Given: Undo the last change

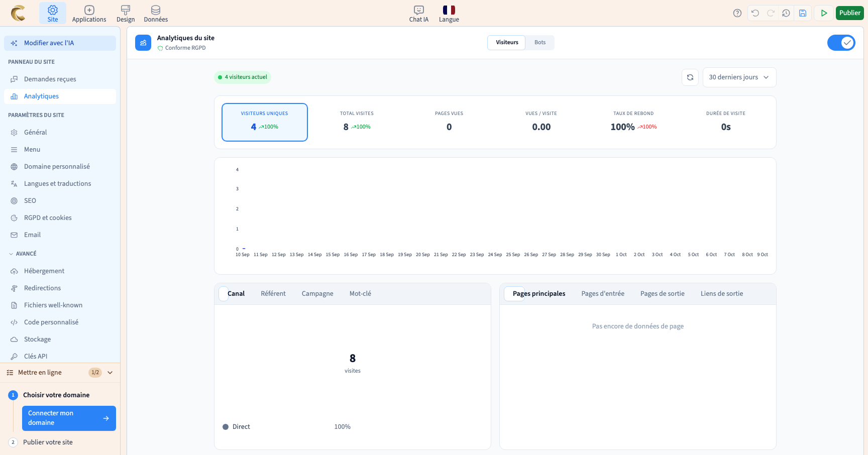Looking at the screenshot, I should [x=755, y=13].
